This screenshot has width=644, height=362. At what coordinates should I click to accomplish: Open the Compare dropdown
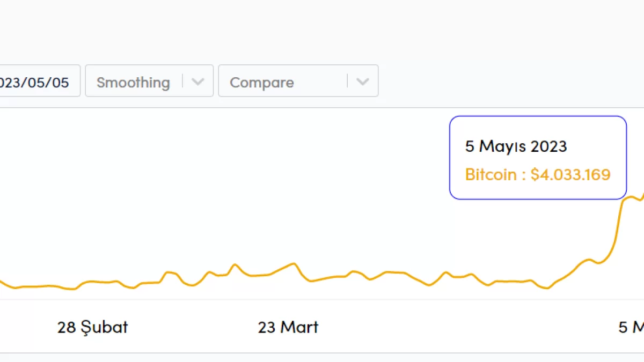298,82
